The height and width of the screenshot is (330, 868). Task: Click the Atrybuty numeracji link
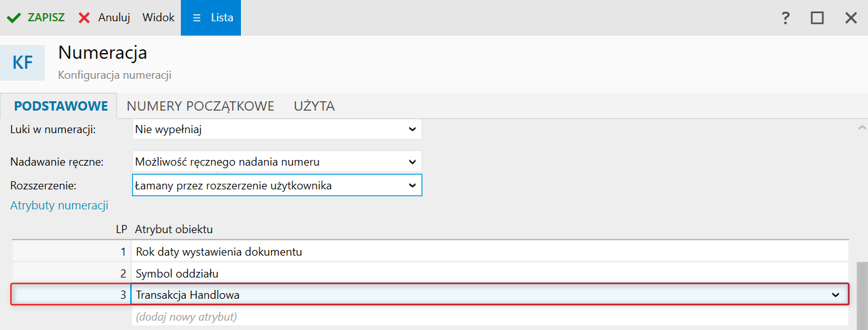pyautogui.click(x=59, y=206)
